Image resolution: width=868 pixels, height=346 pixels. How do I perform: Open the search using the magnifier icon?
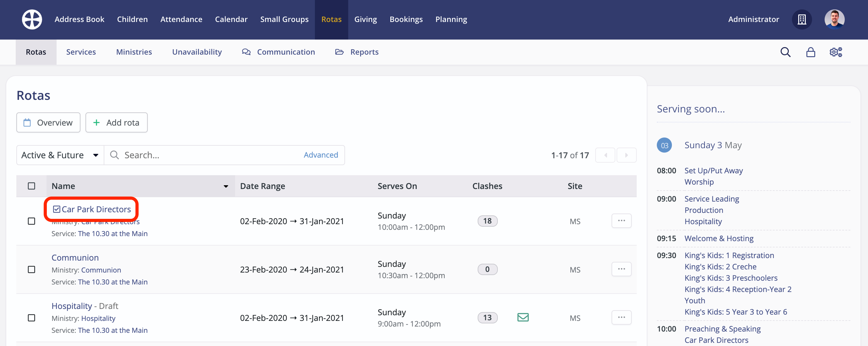click(x=785, y=52)
